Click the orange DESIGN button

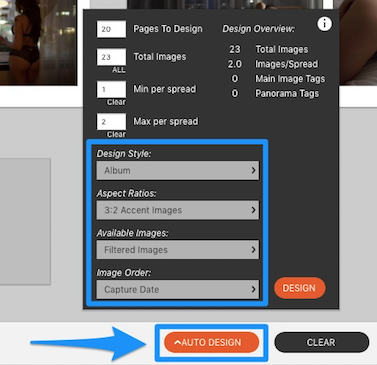pyautogui.click(x=299, y=288)
